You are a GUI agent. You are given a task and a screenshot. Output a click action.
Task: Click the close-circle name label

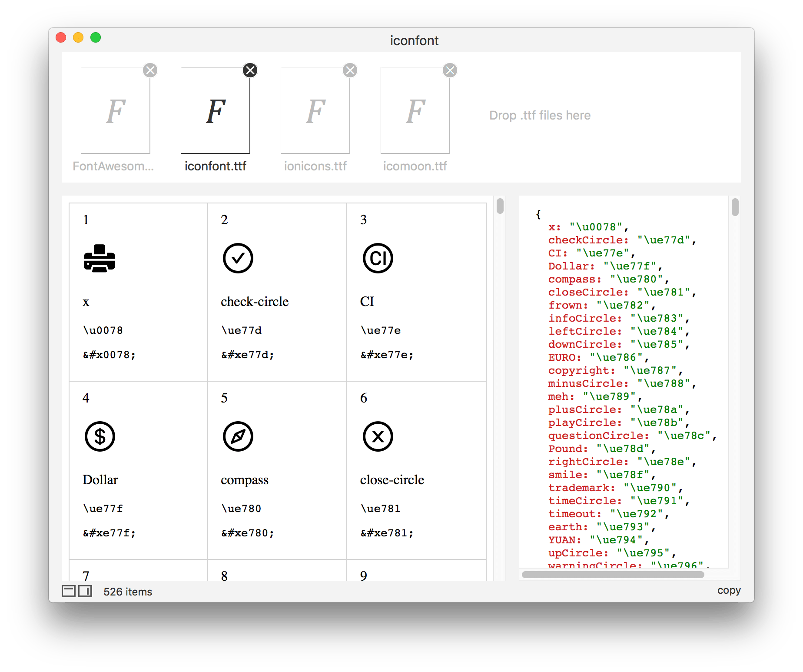(x=392, y=479)
